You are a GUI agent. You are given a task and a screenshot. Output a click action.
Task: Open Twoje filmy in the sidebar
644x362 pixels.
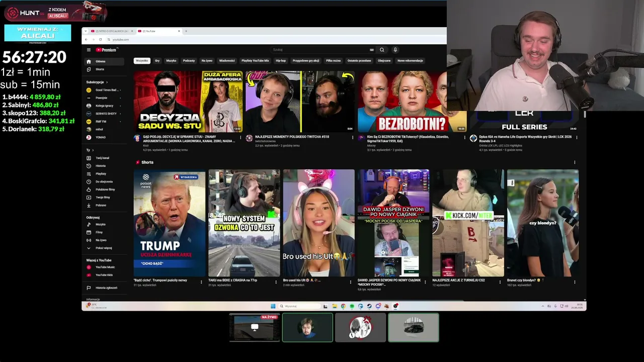[103, 198]
